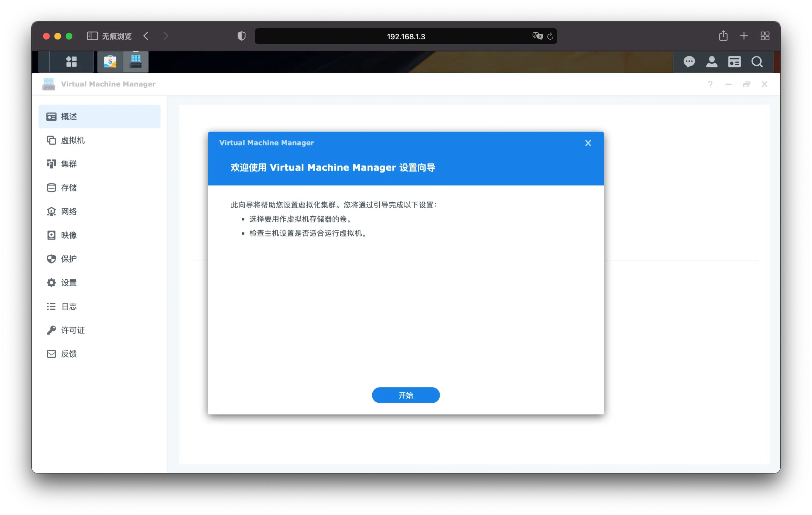The width and height of the screenshot is (812, 515).
Task: Start the wizard with 开始 button
Action: pyautogui.click(x=406, y=395)
